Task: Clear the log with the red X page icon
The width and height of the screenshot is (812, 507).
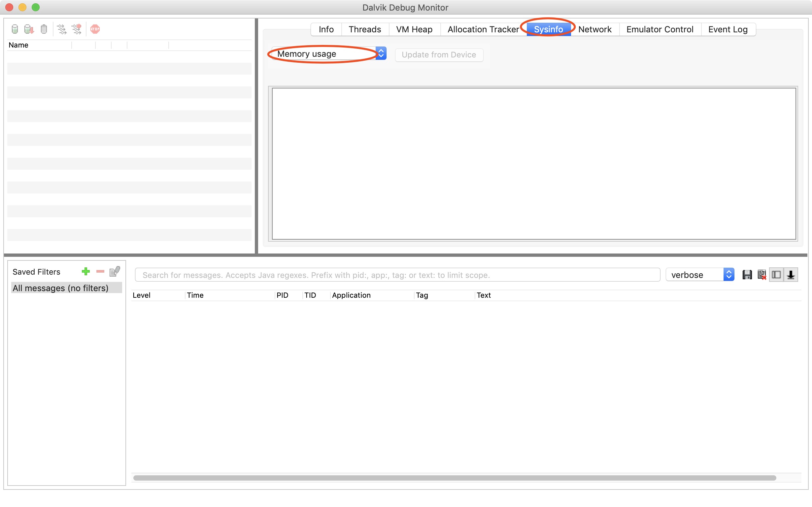Action: (x=762, y=275)
